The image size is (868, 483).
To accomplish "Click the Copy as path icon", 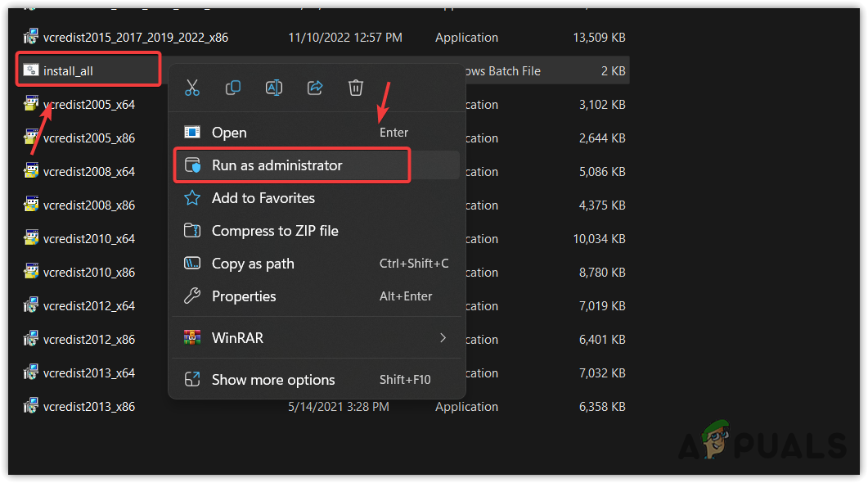I will (x=193, y=263).
